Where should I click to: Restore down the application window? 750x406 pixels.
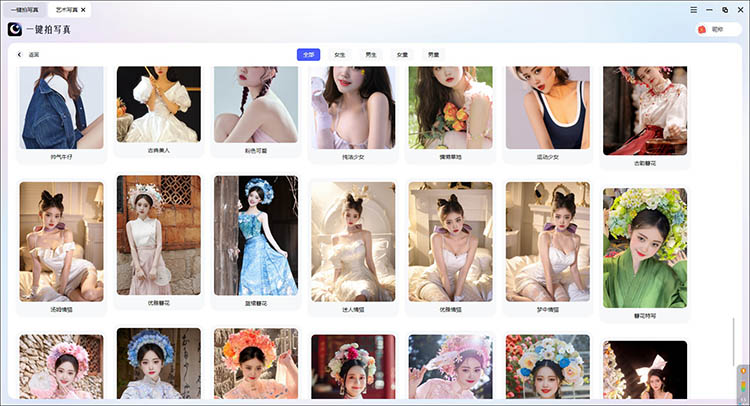click(x=725, y=10)
